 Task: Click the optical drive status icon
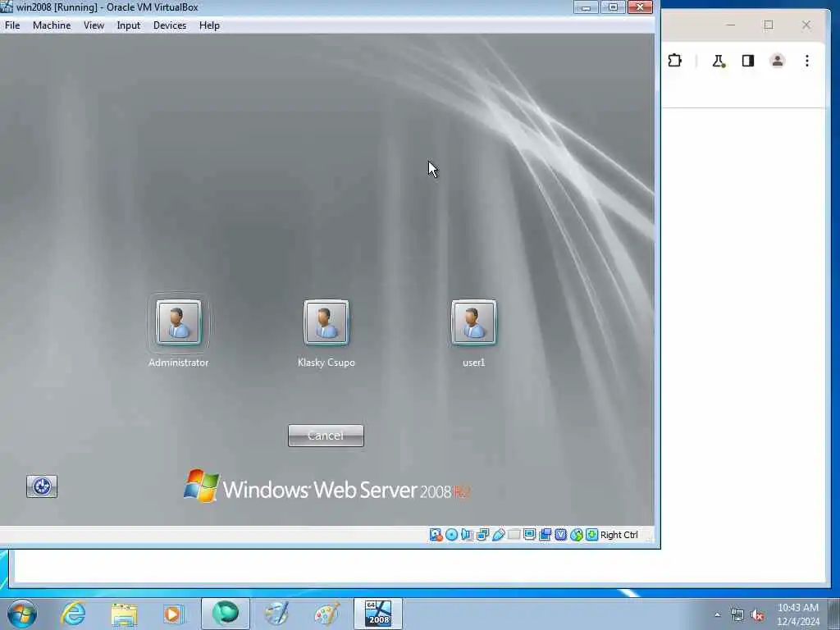click(452, 535)
